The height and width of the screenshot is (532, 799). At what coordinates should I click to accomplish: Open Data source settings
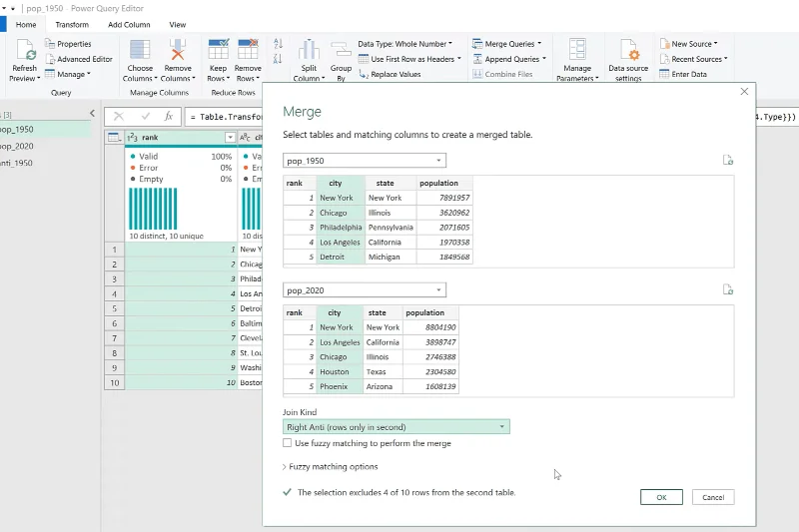628,61
